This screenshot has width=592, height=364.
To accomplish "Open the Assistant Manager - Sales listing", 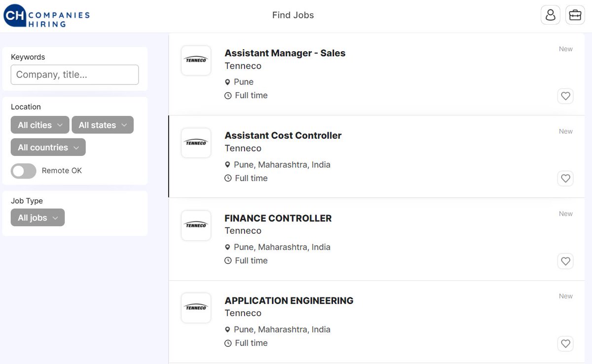I will pyautogui.click(x=285, y=53).
